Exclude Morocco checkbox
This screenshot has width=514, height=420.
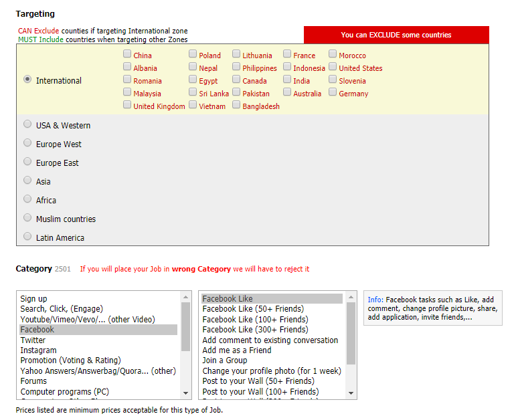333,54
